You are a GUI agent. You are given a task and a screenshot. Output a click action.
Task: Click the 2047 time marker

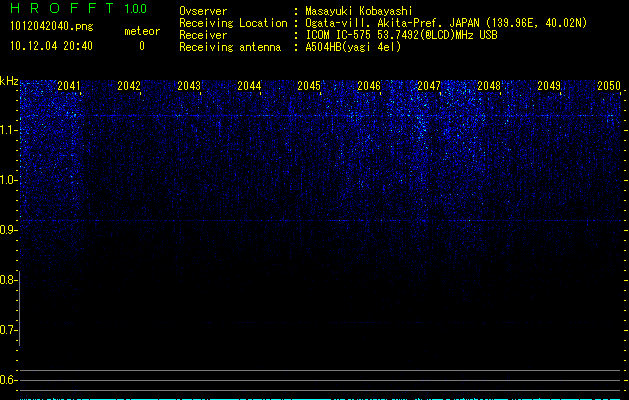[x=429, y=86]
